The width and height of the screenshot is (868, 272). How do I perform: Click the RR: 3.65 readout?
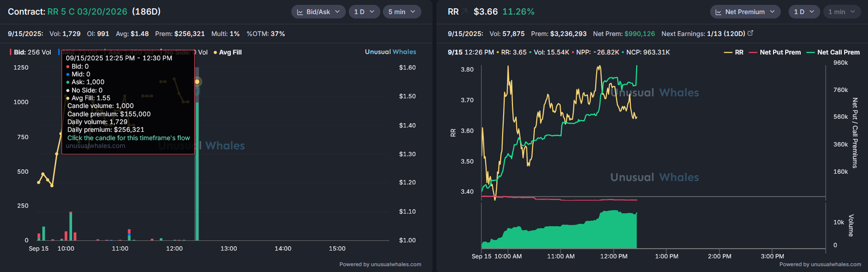coord(514,52)
